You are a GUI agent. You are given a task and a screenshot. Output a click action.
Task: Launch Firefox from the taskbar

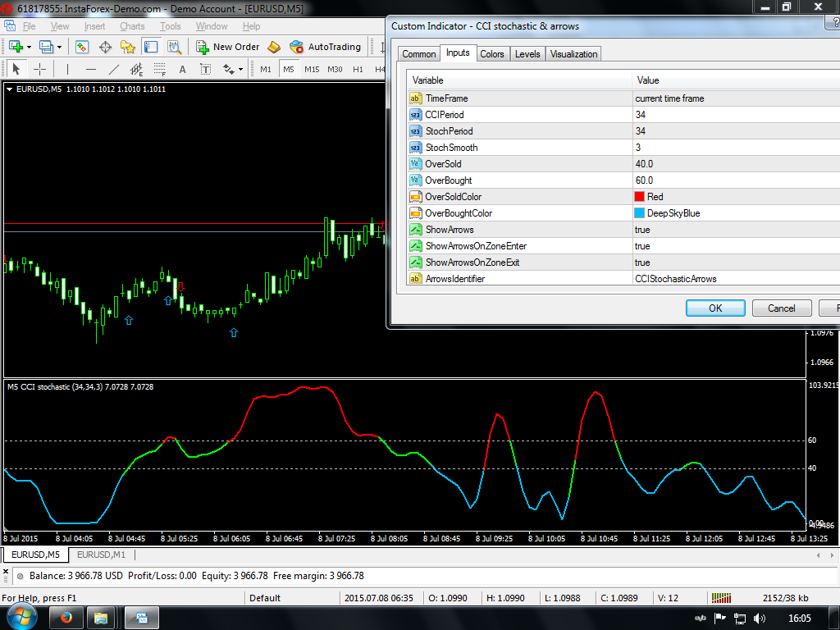click(x=66, y=618)
